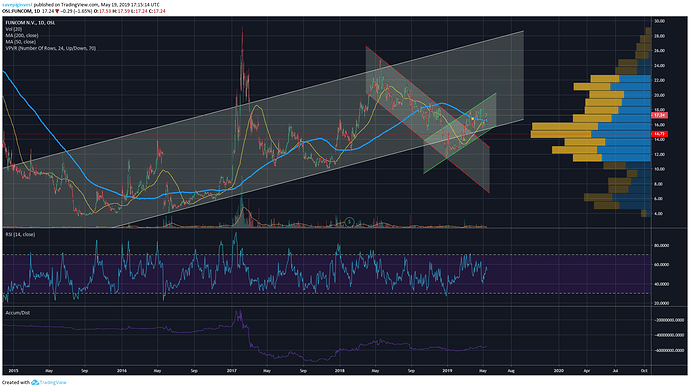The image size is (690, 389).
Task: Click the 2019 label on time axis
Action: (x=447, y=371)
